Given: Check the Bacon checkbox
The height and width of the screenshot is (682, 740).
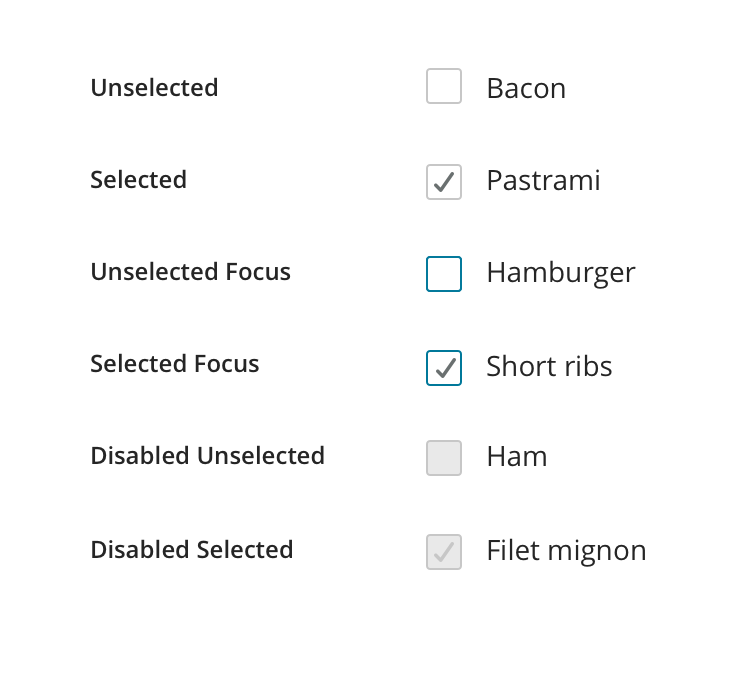Looking at the screenshot, I should pos(444,87).
